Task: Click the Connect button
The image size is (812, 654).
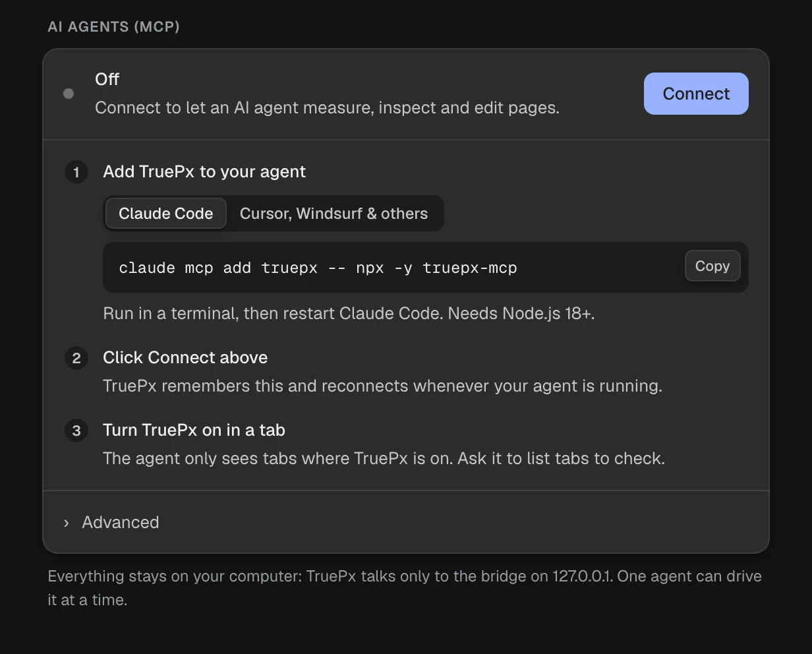Action: pos(696,94)
